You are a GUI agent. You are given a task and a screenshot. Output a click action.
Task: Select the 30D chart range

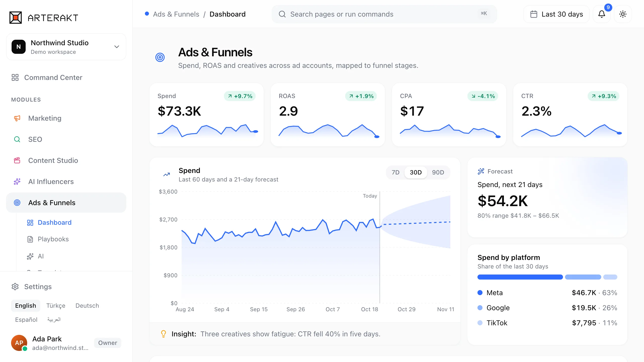(x=416, y=172)
